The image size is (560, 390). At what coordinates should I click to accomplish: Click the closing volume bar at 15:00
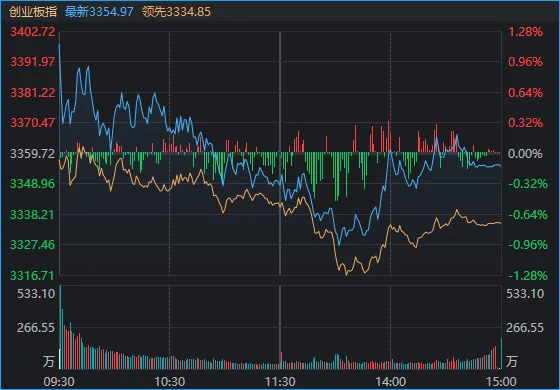(501, 353)
